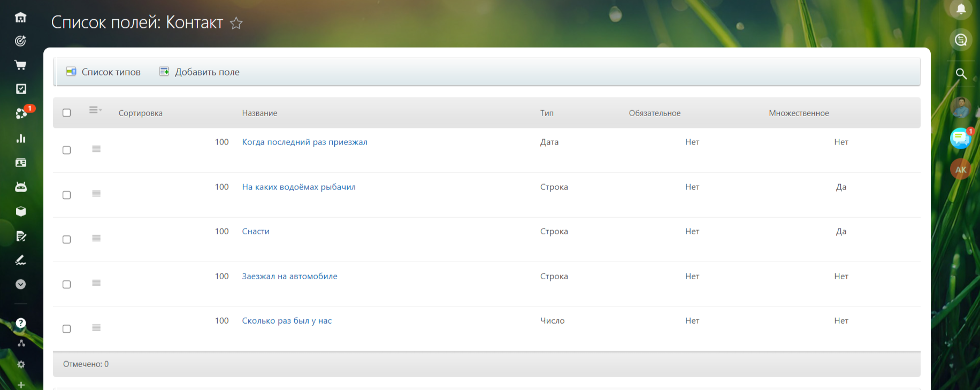
Task: Open the chat bubble icon with badge
Action: pos(960,139)
